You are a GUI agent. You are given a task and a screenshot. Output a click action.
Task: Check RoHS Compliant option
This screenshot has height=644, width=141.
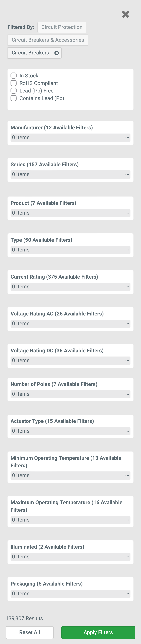pyautogui.click(x=14, y=83)
